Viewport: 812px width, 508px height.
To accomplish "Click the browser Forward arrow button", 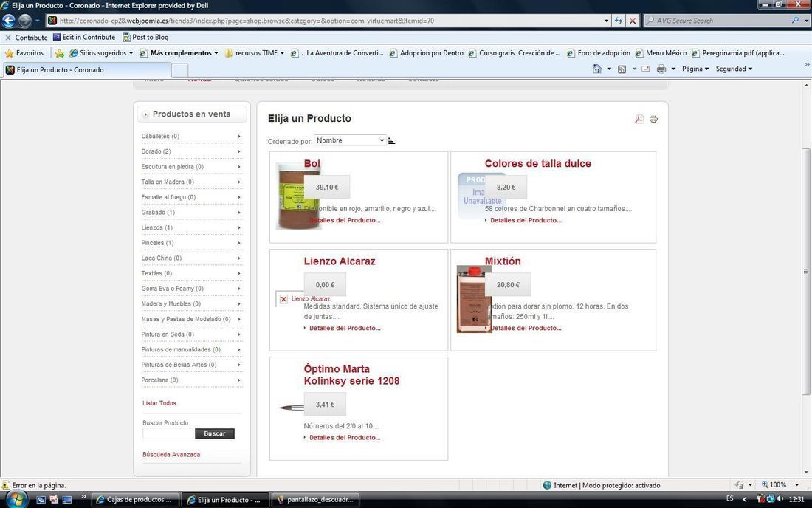I will coord(24,21).
